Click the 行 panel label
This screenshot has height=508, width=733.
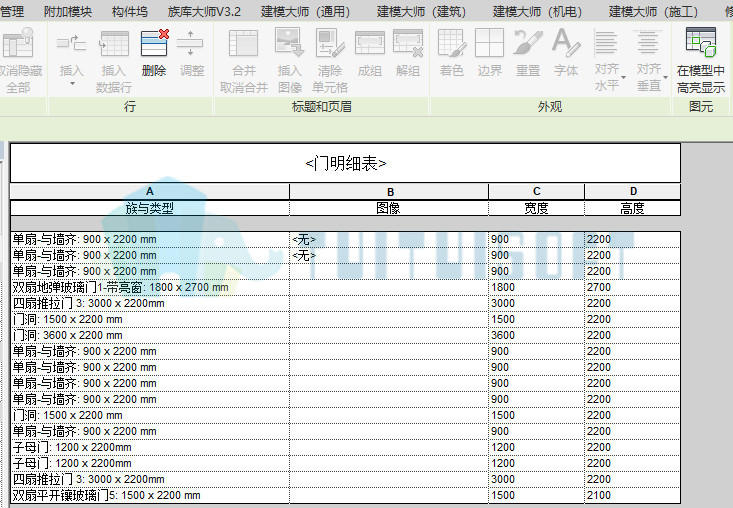(130, 107)
